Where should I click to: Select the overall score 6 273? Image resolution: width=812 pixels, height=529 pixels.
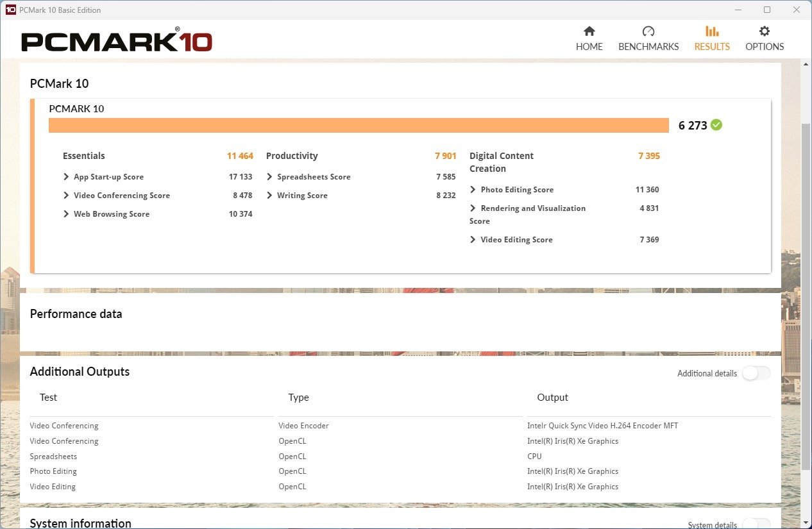693,126
